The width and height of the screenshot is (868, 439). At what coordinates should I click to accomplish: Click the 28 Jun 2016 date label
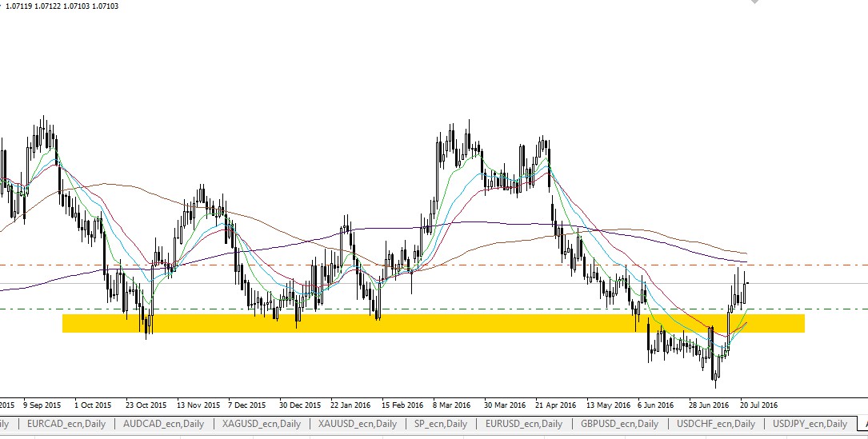709,405
